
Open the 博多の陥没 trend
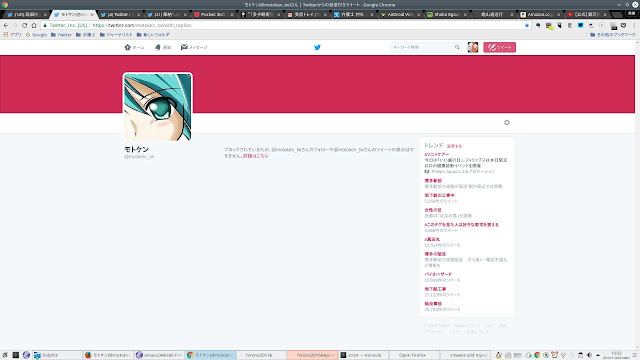tap(435, 254)
